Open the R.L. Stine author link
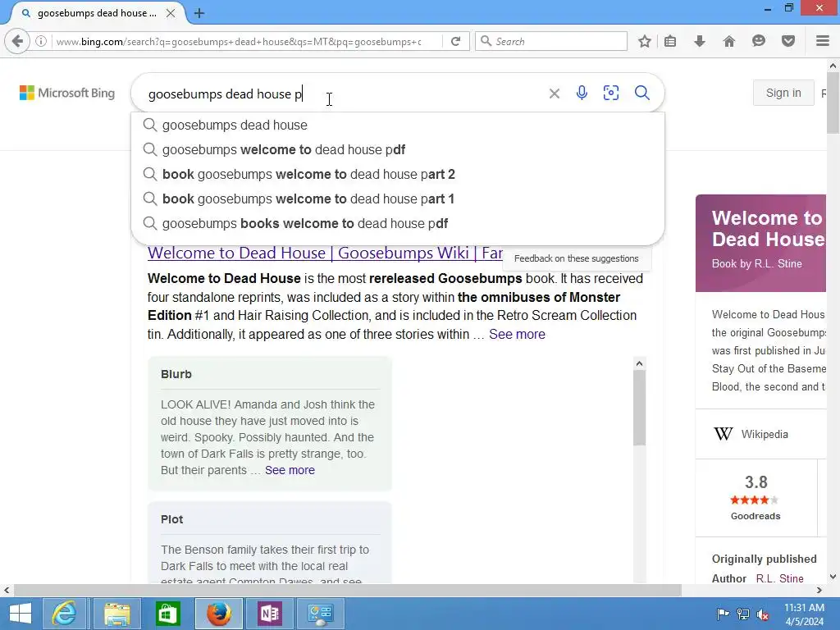 tap(779, 578)
